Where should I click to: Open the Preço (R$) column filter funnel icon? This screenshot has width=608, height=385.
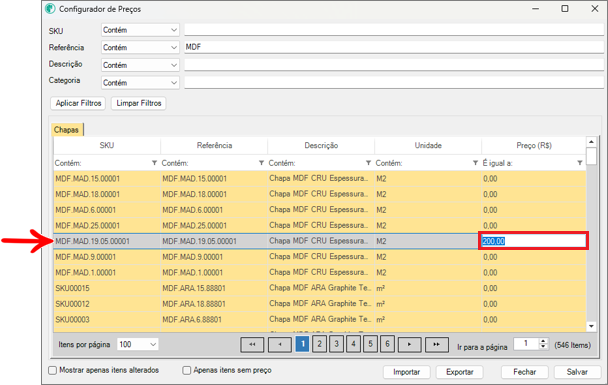580,163
